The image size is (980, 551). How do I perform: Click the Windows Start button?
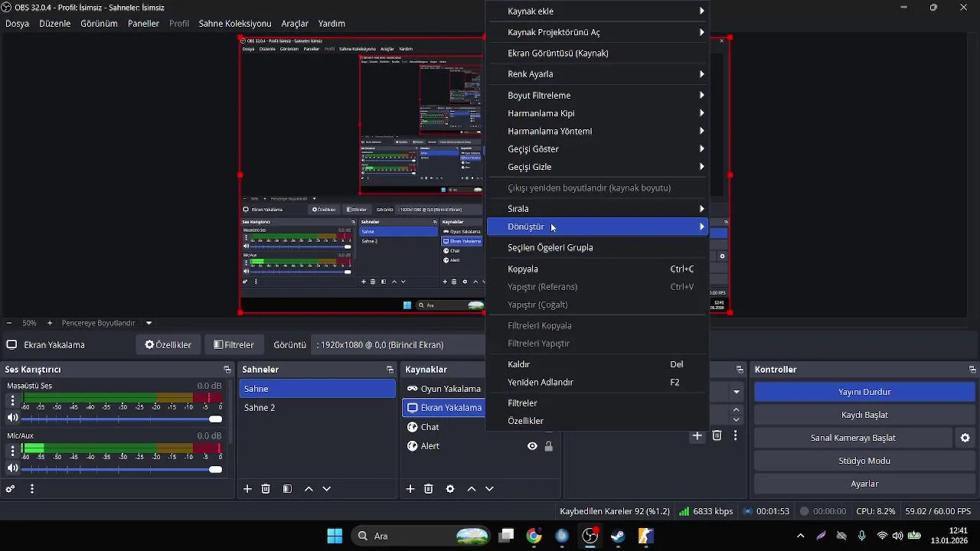pyautogui.click(x=335, y=536)
